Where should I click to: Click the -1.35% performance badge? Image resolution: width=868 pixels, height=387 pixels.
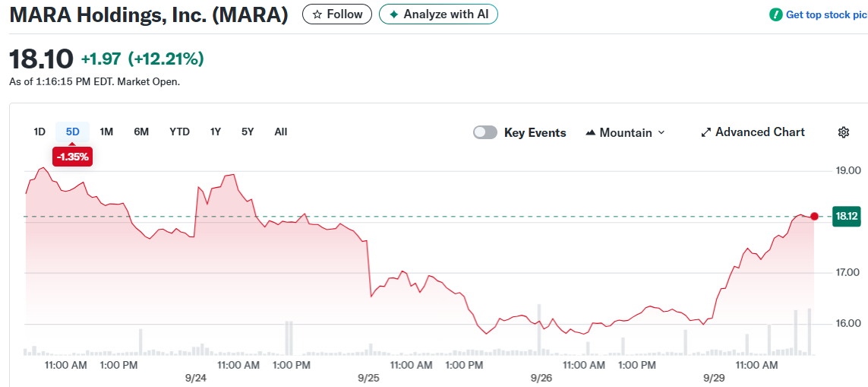72,157
